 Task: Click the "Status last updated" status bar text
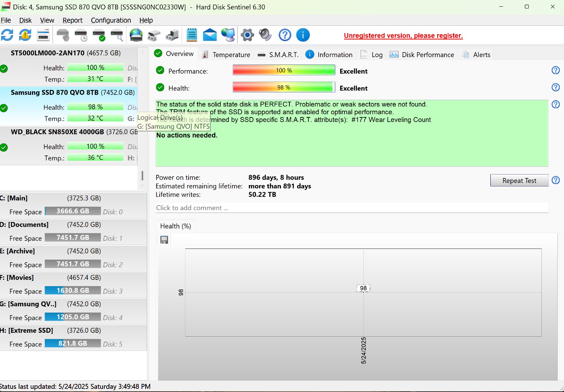point(75,386)
